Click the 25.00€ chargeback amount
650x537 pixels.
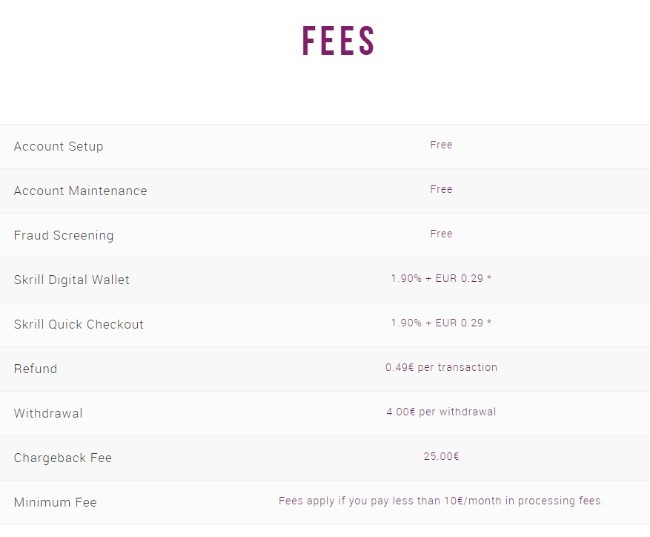(x=441, y=456)
